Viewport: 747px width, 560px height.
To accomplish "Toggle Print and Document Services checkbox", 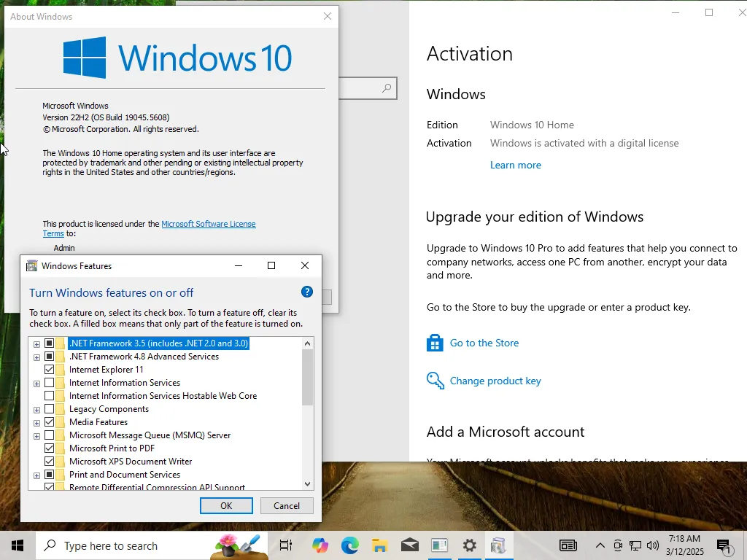I will (49, 474).
